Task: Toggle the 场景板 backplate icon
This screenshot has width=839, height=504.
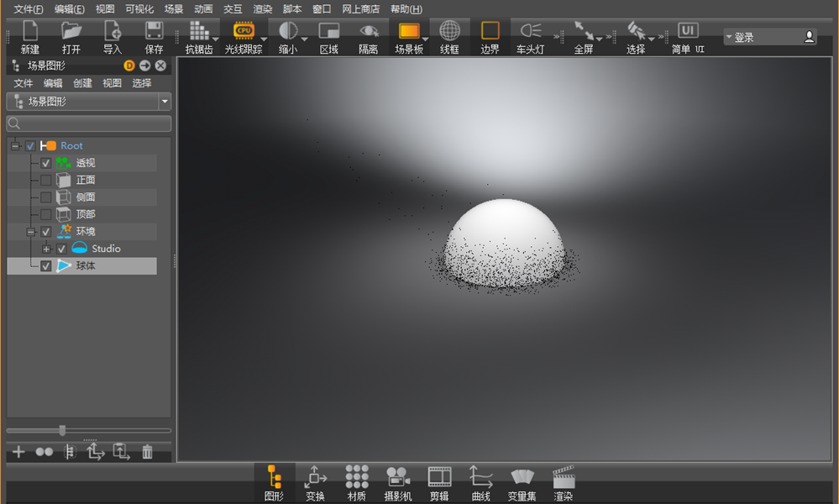Action: click(409, 31)
